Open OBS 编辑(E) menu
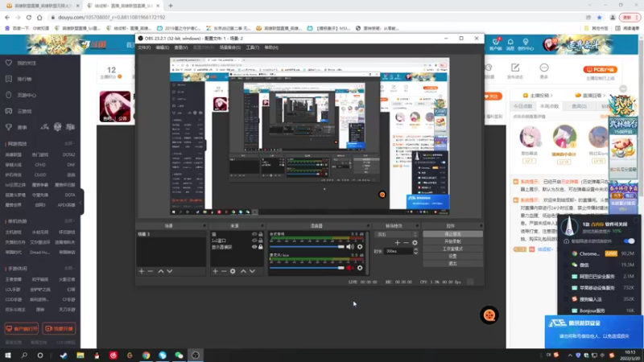This screenshot has width=644, height=362. (x=163, y=47)
